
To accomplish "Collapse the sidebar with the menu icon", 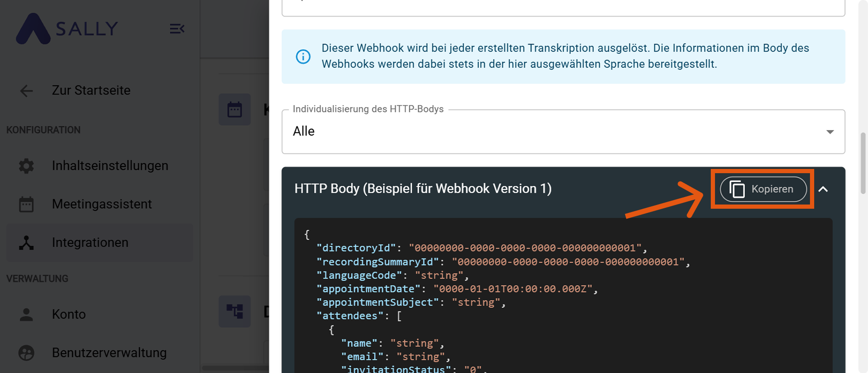I will pyautogui.click(x=176, y=29).
